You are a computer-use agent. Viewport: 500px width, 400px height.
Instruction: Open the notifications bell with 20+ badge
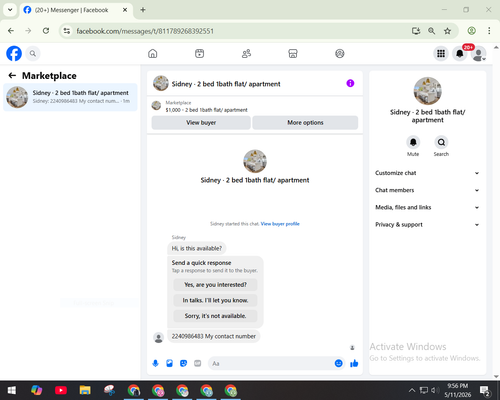point(460,53)
